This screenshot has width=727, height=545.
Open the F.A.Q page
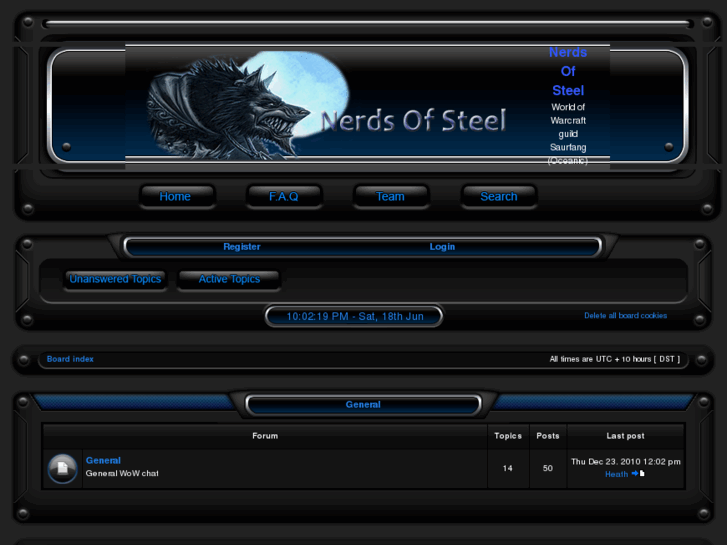284,197
